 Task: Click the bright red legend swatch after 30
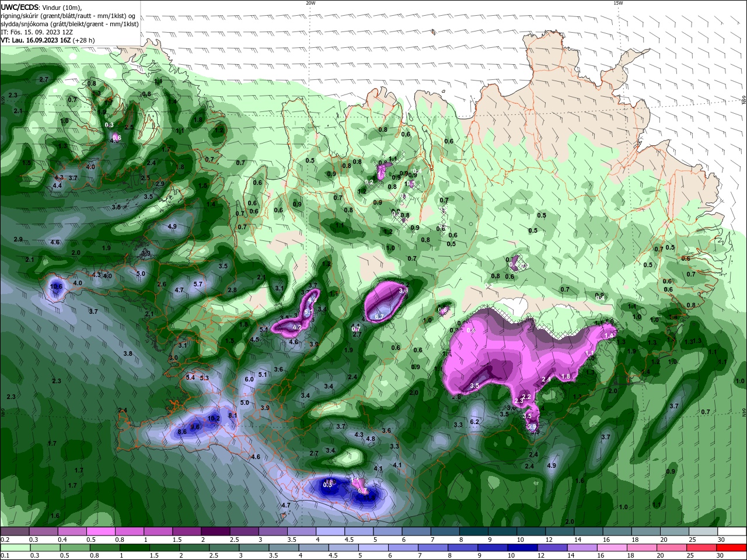coord(732,548)
